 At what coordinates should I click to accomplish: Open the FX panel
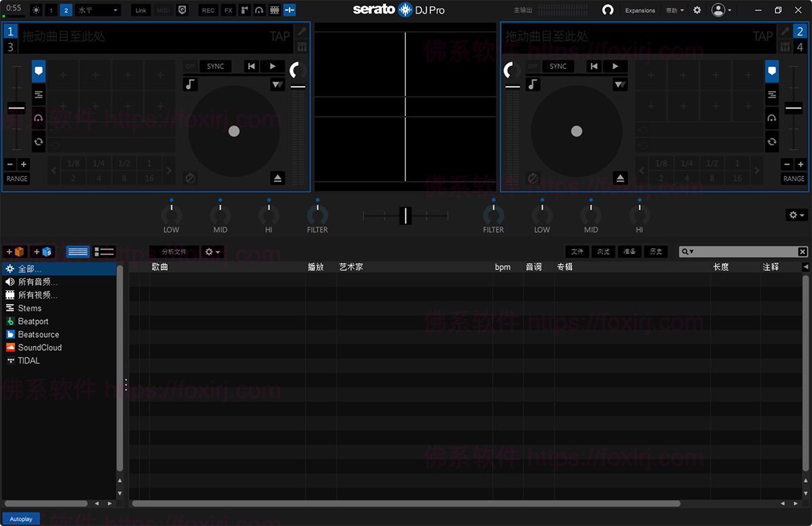tap(227, 9)
